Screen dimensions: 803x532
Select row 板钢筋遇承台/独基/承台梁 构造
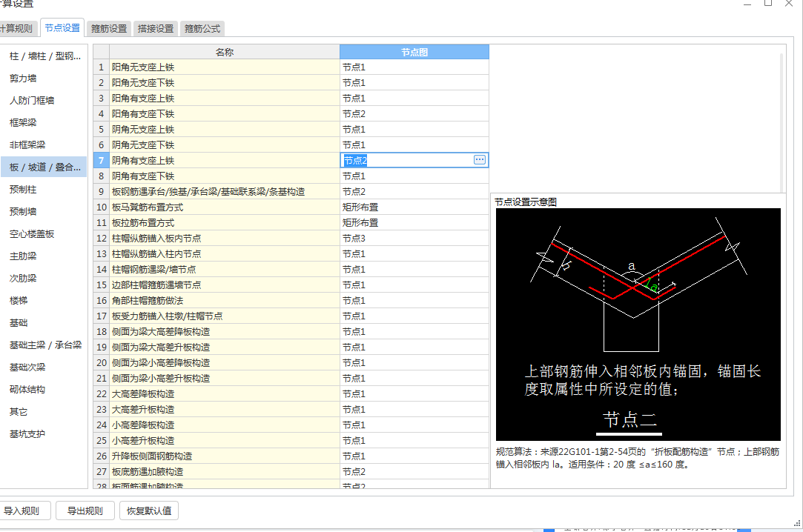pyautogui.click(x=225, y=191)
